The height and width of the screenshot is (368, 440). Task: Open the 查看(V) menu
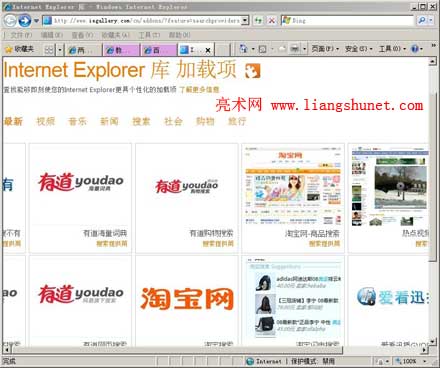pos(82,35)
